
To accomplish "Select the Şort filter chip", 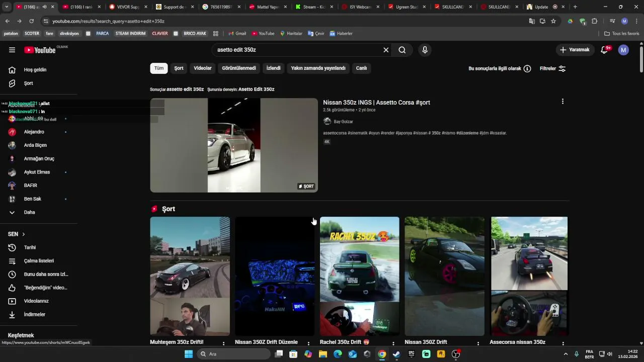I will tap(179, 68).
